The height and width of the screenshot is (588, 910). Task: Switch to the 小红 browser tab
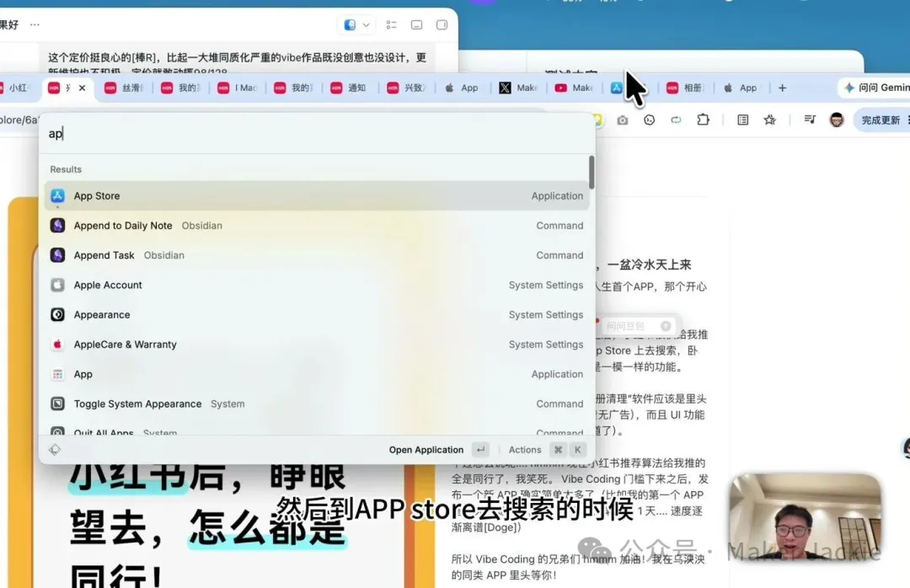tap(18, 88)
